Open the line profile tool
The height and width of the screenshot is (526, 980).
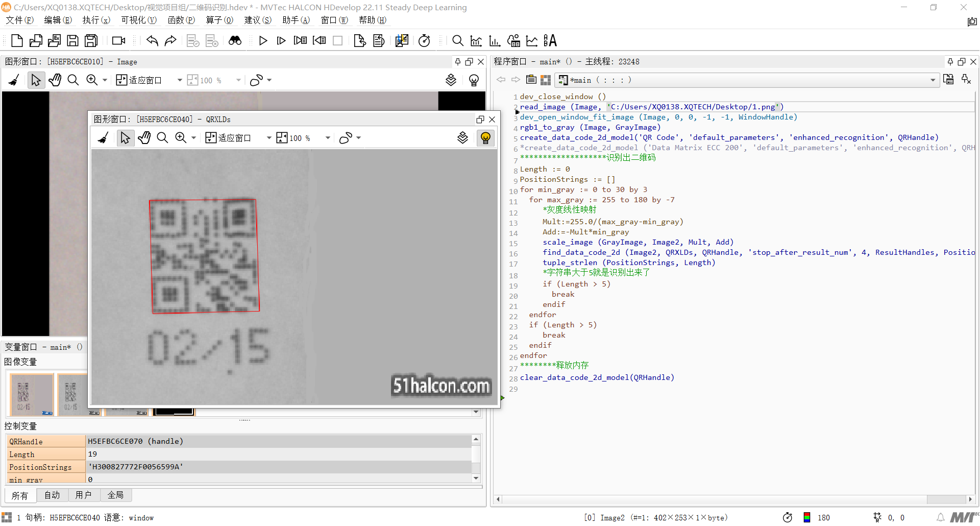[x=532, y=41]
